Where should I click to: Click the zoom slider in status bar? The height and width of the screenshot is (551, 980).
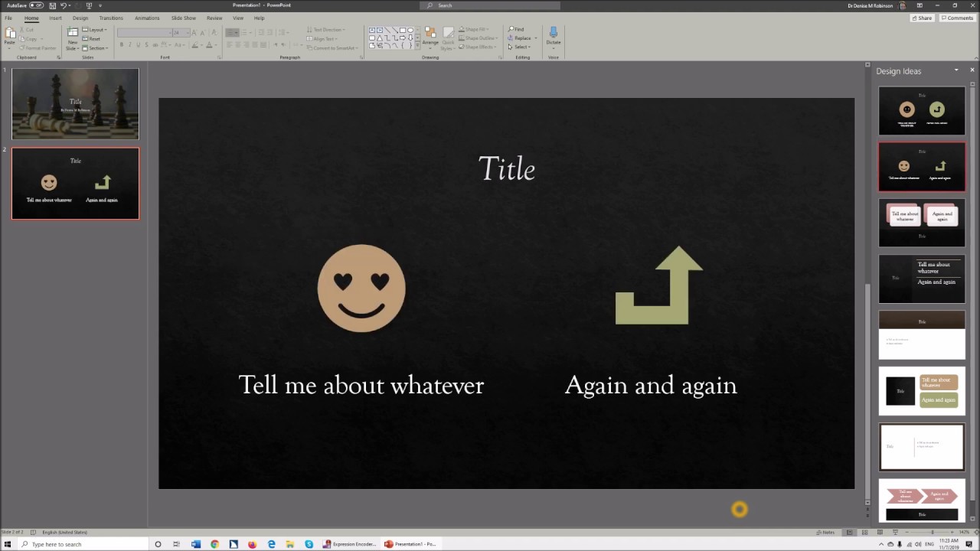932,532
